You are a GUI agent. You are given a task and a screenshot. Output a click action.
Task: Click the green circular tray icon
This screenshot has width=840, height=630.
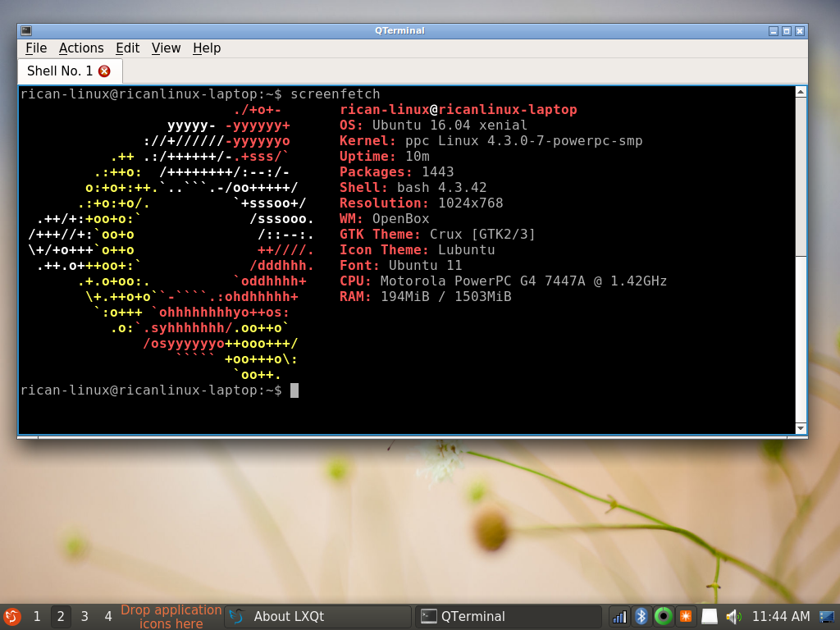[664, 616]
